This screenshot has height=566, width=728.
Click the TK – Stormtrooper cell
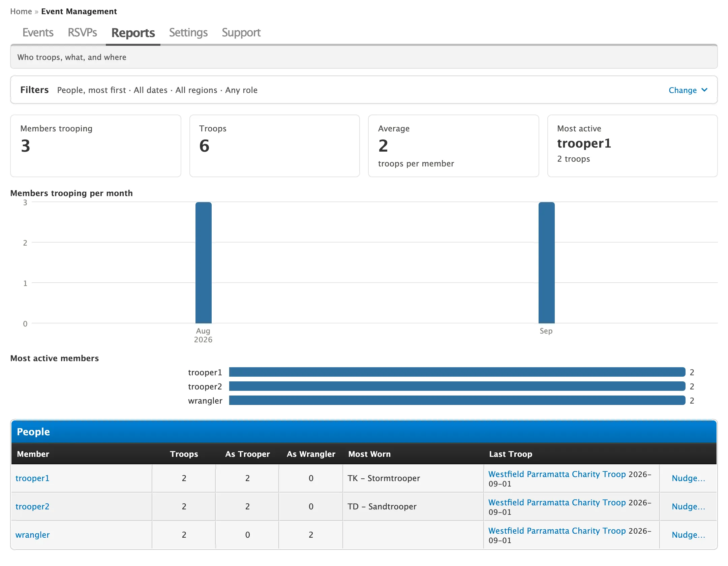413,478
